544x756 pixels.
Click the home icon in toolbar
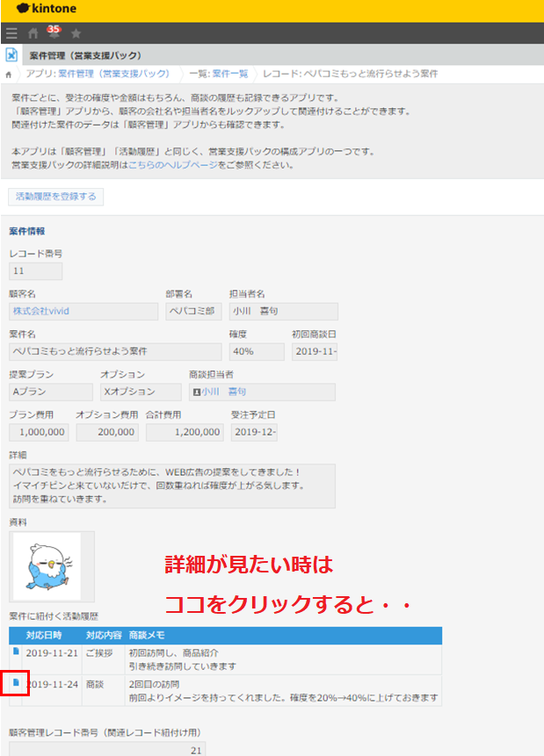(x=33, y=33)
